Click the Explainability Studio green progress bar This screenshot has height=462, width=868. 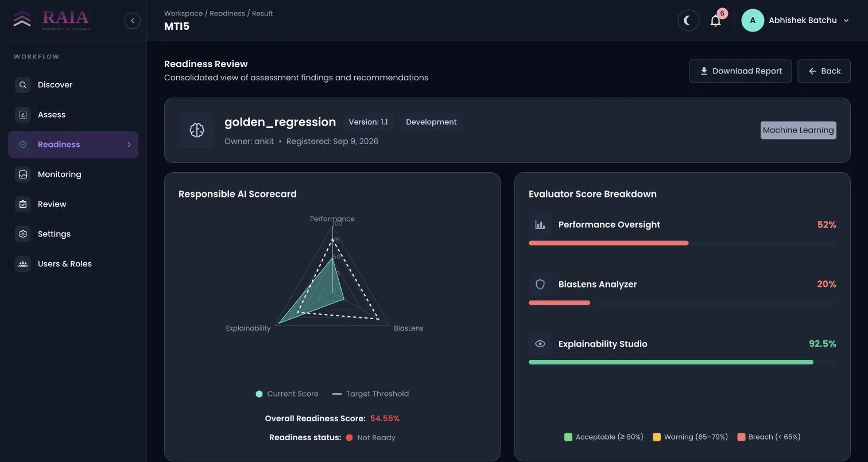point(671,363)
